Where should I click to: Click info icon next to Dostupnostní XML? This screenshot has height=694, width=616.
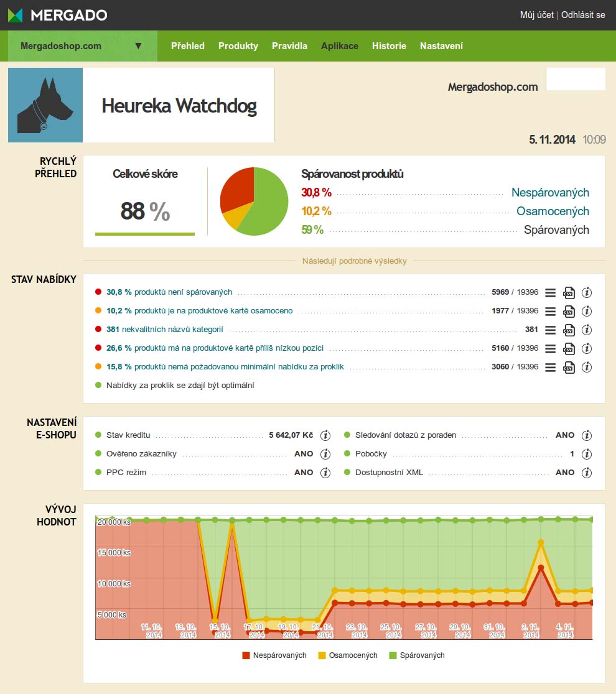tap(587, 473)
